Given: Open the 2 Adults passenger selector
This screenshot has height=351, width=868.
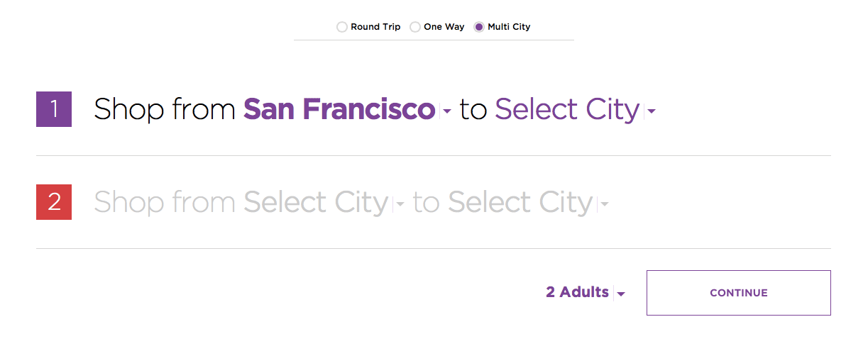Looking at the screenshot, I should (577, 292).
